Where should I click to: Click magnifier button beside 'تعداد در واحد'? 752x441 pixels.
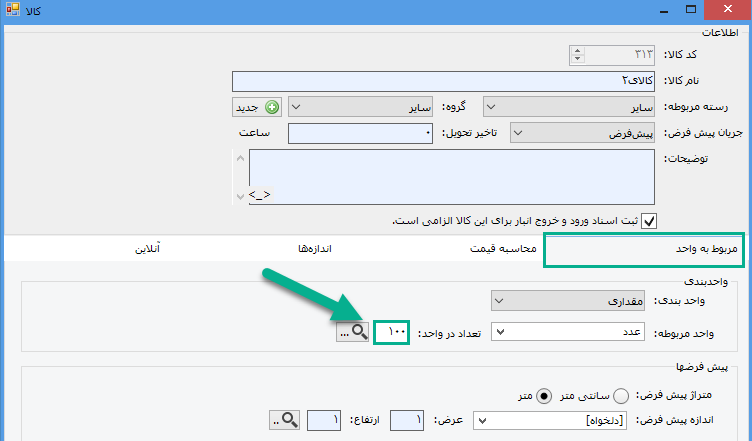[353, 332]
